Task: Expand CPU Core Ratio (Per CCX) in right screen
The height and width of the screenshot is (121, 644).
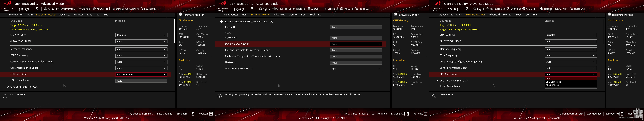Action: pos(453,81)
